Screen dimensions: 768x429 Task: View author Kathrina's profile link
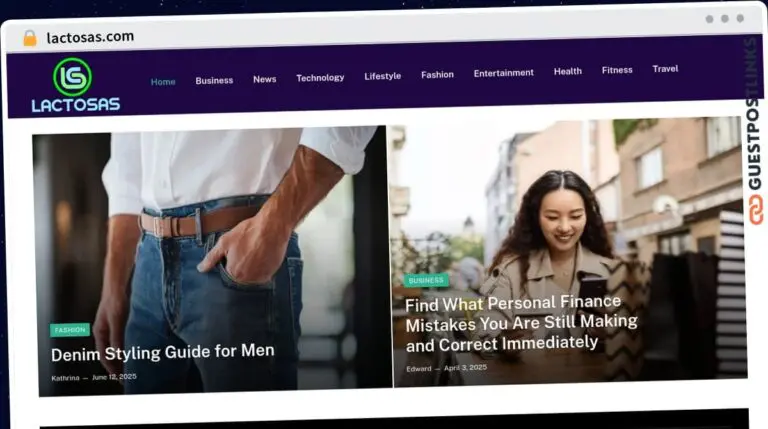[x=65, y=378]
